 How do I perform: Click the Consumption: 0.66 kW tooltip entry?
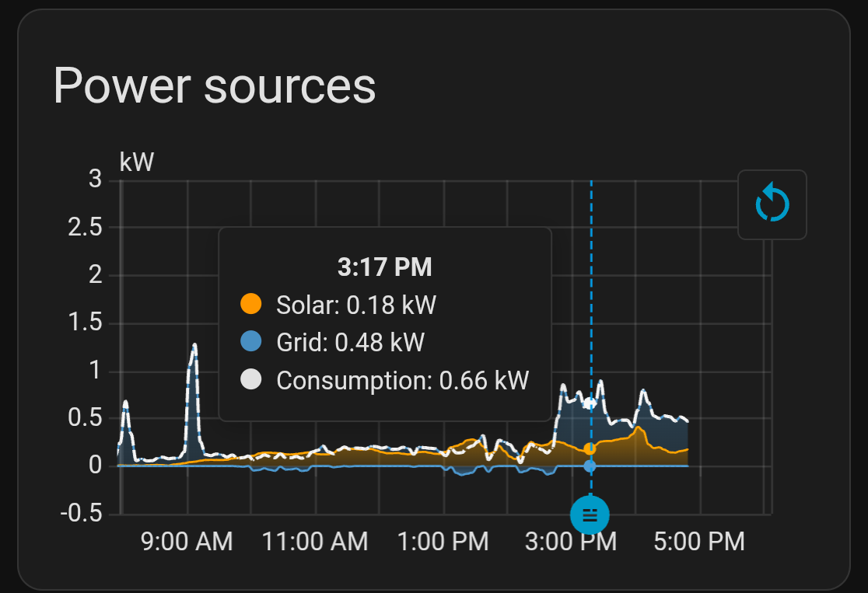click(x=402, y=380)
